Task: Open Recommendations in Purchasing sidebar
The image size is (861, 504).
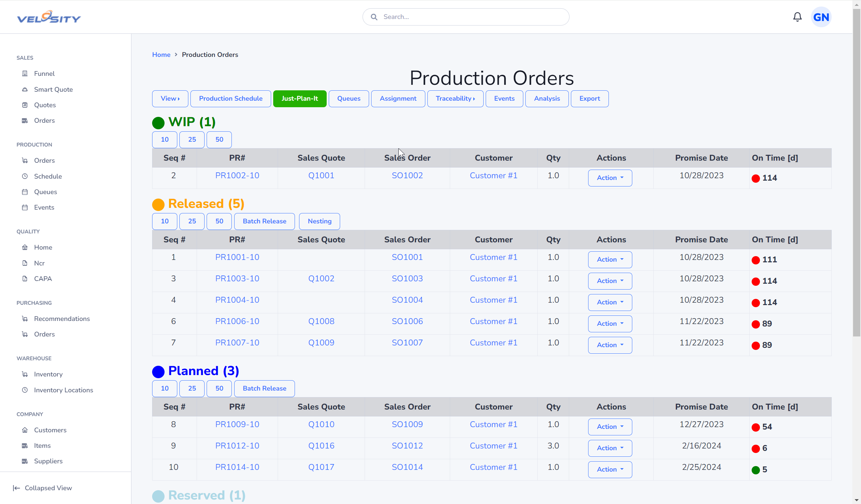Action: (x=62, y=319)
